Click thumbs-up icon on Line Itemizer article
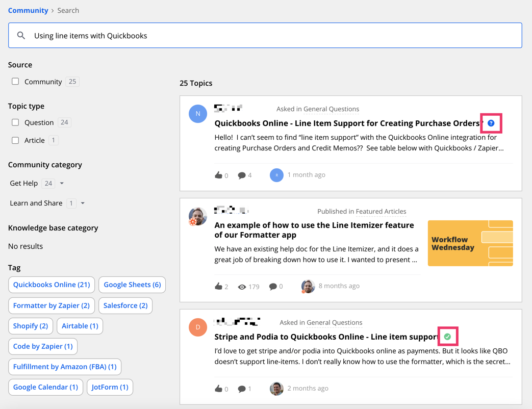 tap(218, 286)
